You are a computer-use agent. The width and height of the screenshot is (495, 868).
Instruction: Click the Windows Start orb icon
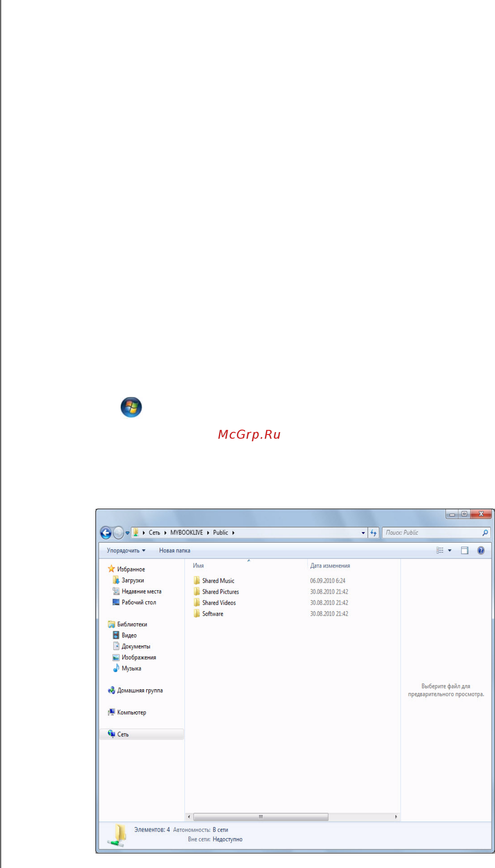tap(131, 407)
